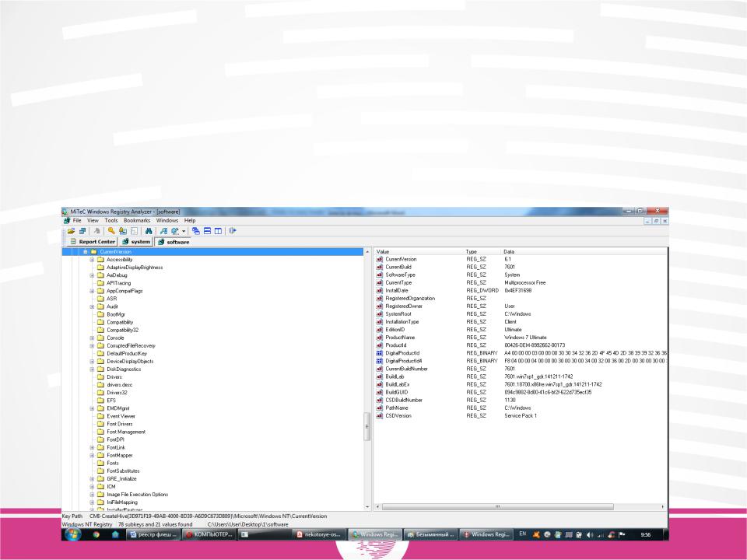Click the Open hive folder toolbar icon
The image size is (747, 560).
pyautogui.click(x=71, y=231)
